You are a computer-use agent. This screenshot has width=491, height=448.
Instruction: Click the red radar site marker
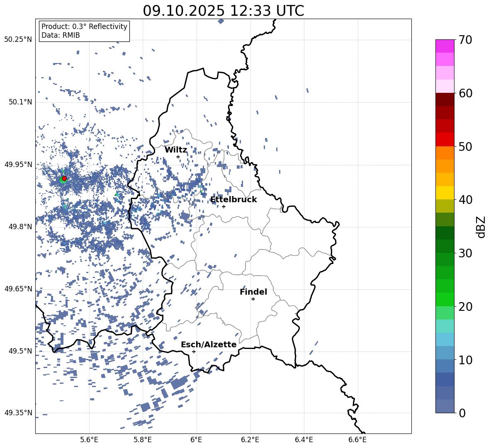coord(64,179)
